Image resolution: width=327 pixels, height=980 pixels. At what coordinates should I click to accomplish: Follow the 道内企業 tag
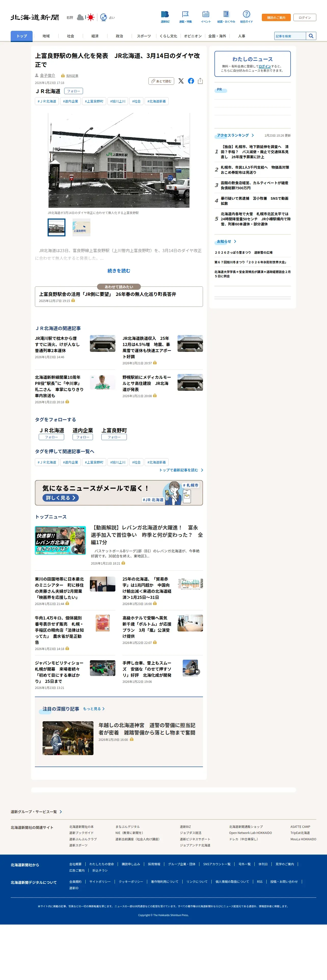tap(83, 437)
